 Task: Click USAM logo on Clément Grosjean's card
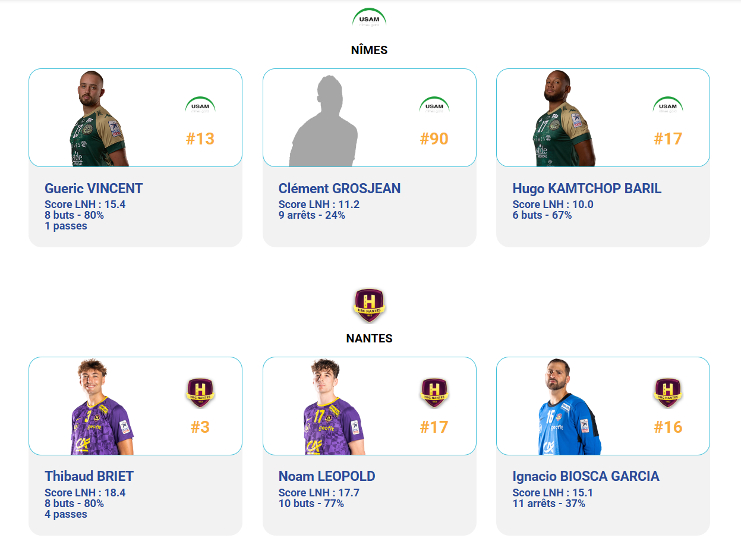tap(434, 106)
